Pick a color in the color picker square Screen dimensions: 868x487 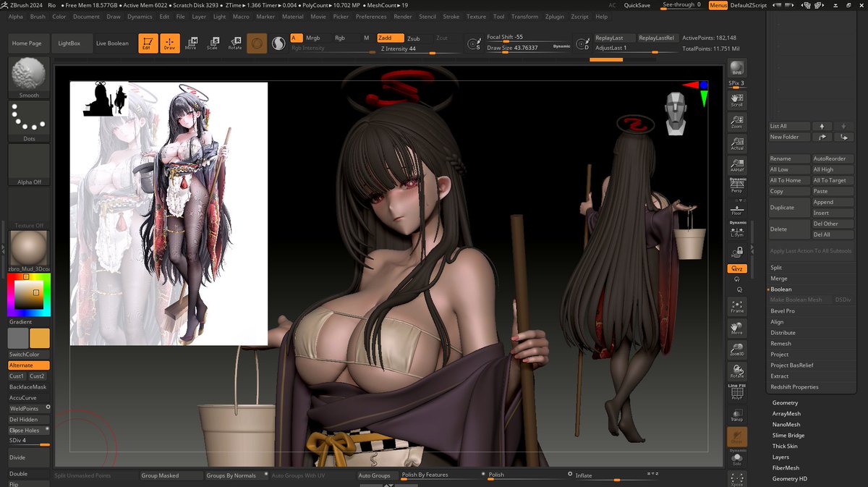(x=29, y=294)
